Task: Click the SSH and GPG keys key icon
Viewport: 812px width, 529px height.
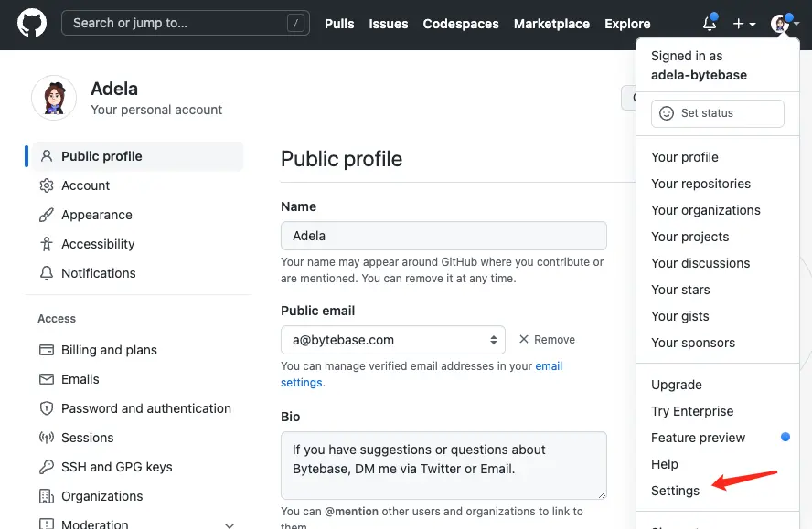Action: coord(44,467)
